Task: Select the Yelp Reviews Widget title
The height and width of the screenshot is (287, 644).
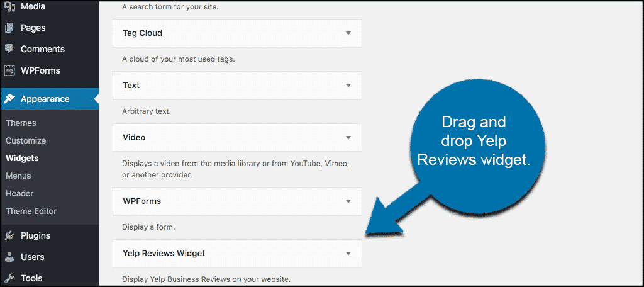Action: pos(164,253)
